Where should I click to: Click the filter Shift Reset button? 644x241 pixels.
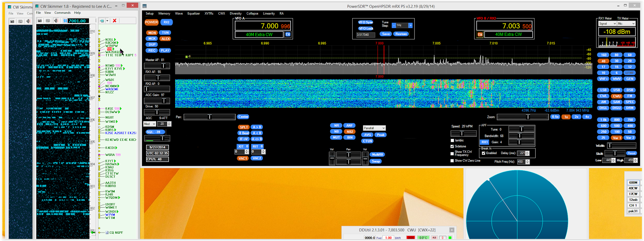click(631, 153)
